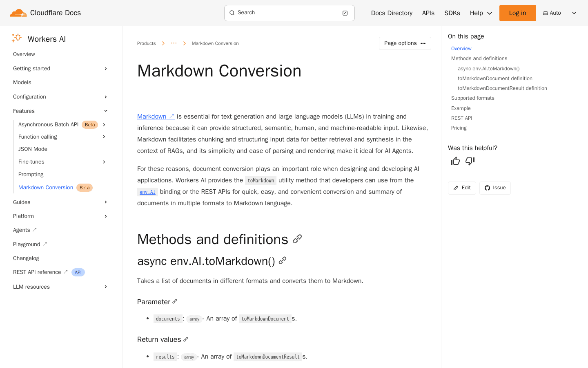Click the pencil icon on the Edit button
The width and height of the screenshot is (588, 368).
click(x=455, y=188)
